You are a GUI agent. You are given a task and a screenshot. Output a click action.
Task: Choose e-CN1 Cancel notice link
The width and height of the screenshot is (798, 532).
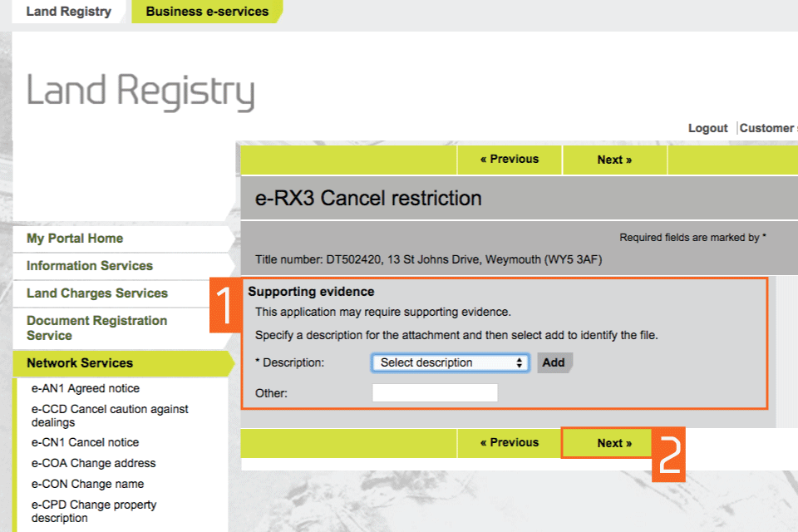(x=85, y=442)
